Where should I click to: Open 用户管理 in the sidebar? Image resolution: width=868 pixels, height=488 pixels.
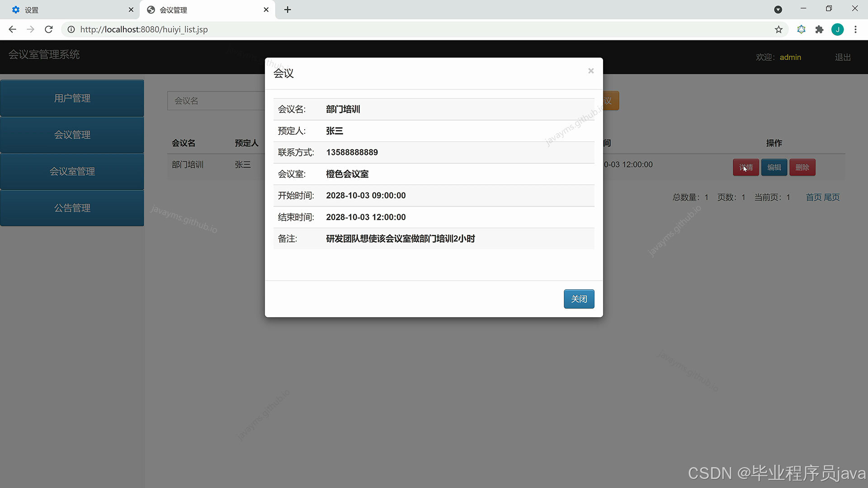pyautogui.click(x=72, y=98)
